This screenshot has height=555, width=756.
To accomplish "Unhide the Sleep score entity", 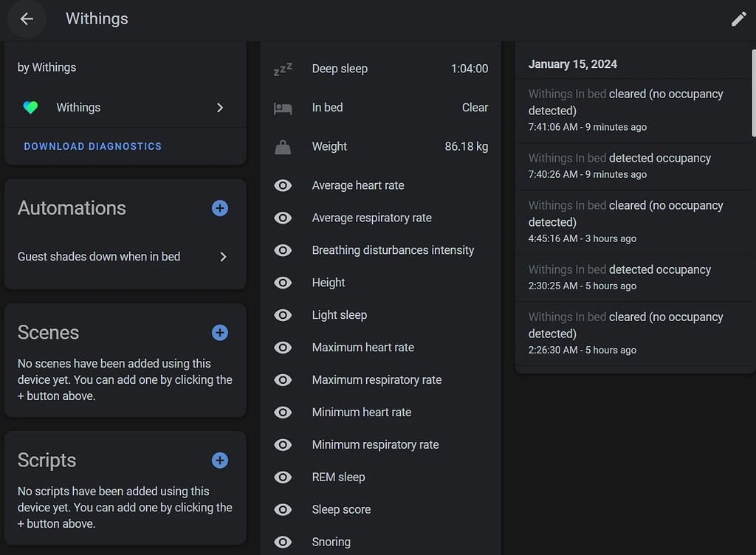I will 283,509.
